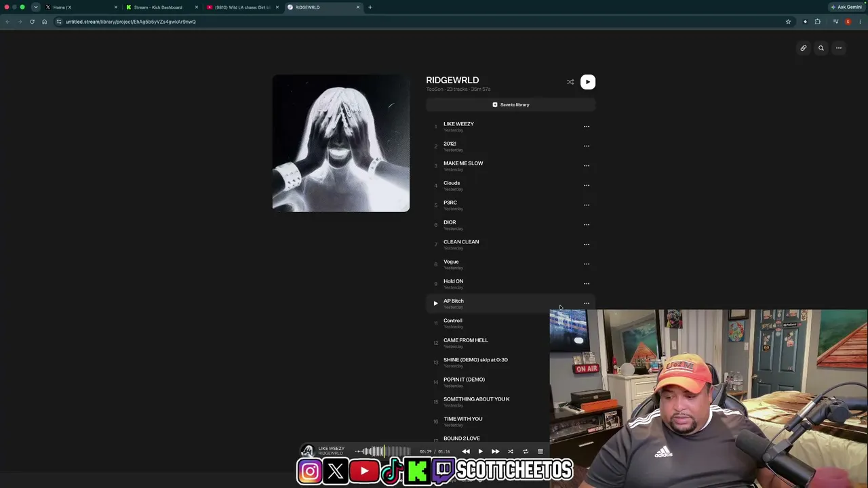Click the Save to library button
This screenshot has width=868, height=488.
tap(511, 104)
